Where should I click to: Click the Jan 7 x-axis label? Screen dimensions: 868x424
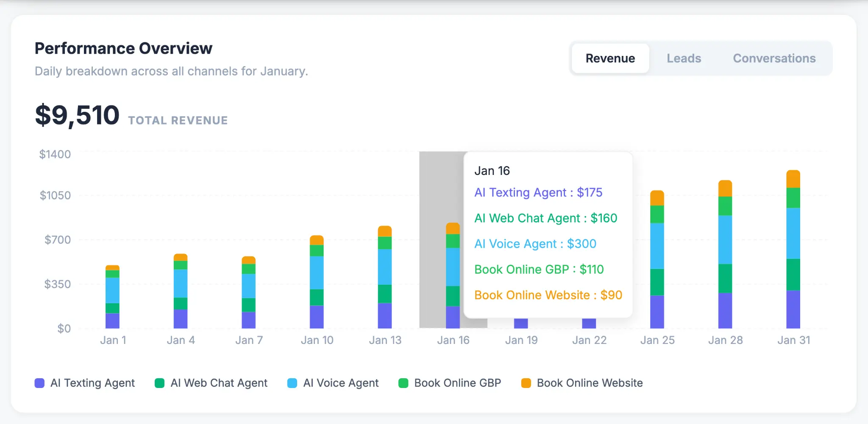[x=249, y=340]
